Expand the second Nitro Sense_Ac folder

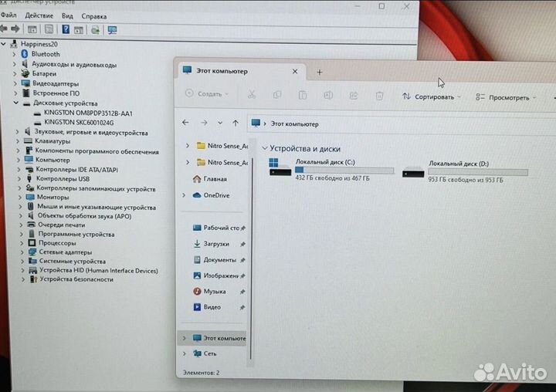(x=188, y=162)
